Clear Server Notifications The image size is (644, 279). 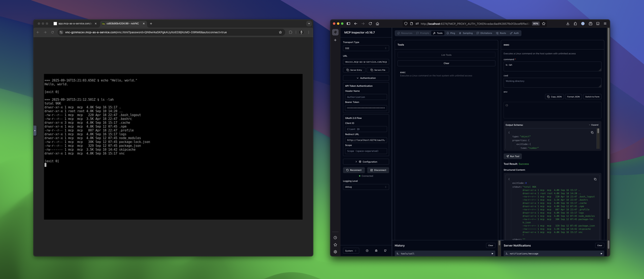tap(599, 246)
